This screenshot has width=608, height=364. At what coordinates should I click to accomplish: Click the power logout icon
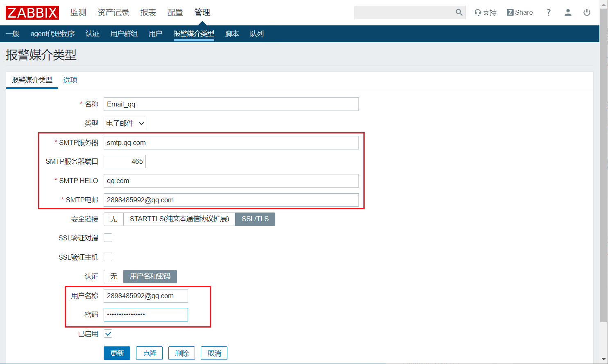pos(587,13)
